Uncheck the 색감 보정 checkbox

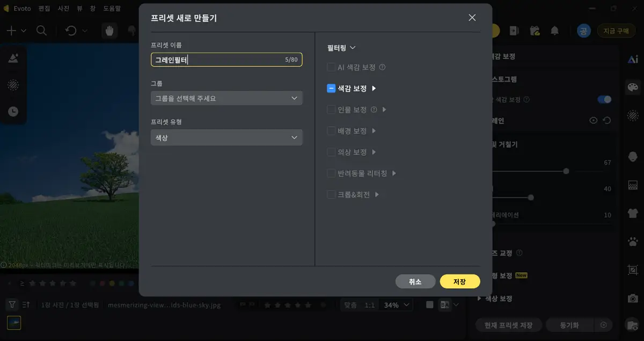click(331, 89)
